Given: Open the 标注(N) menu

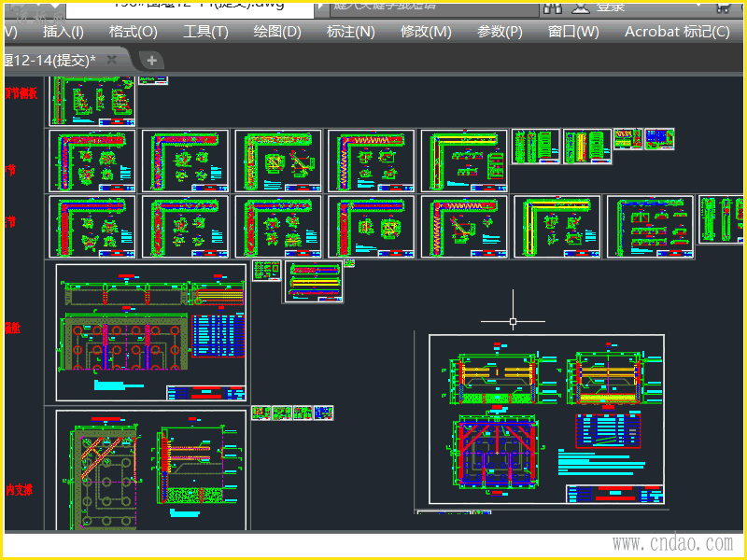Looking at the screenshot, I should click(x=350, y=32).
